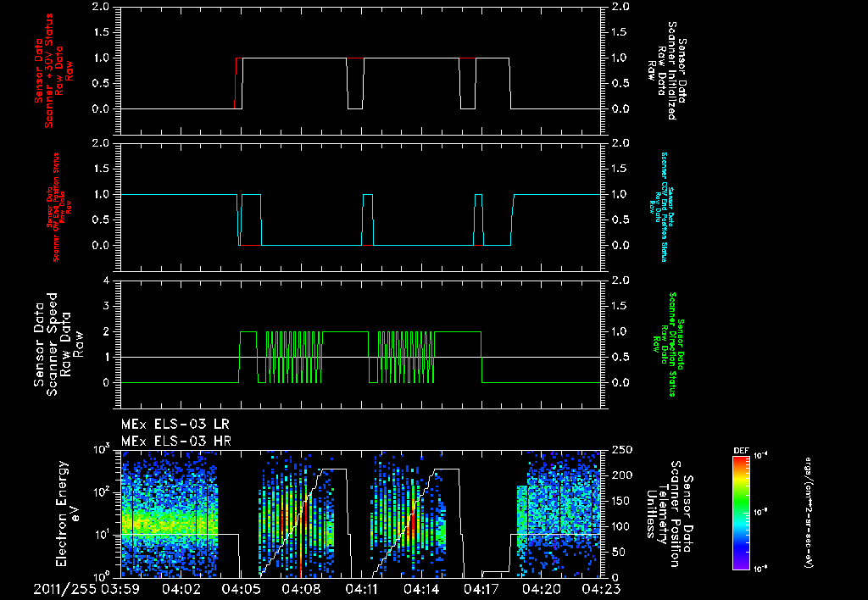The height and width of the screenshot is (600, 868).
Task: Click the '04:08' time axis label
Action: click(x=299, y=589)
